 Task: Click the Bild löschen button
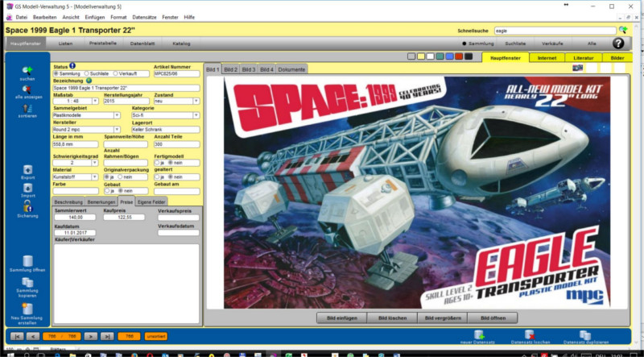pyautogui.click(x=392, y=318)
